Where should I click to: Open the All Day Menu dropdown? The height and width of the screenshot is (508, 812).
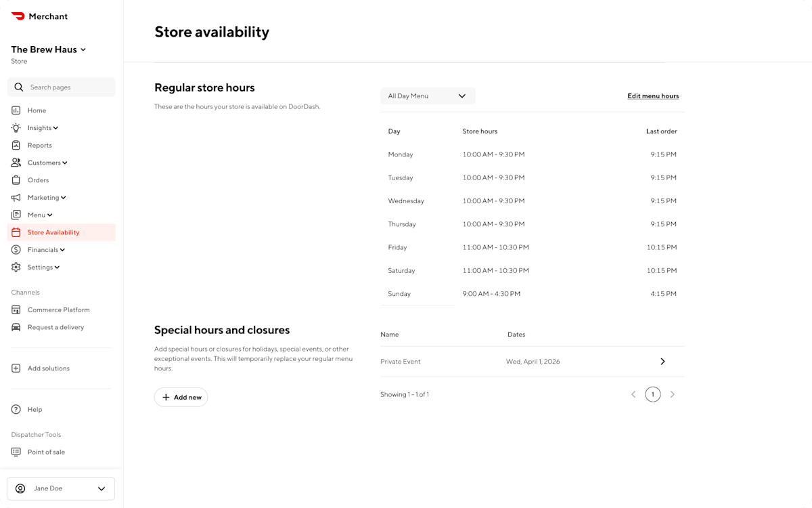428,96
